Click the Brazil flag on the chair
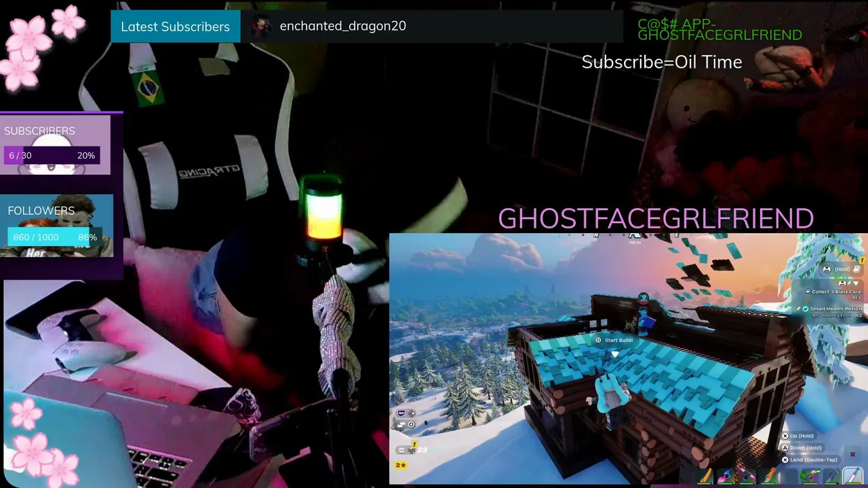868x488 pixels. (148, 88)
